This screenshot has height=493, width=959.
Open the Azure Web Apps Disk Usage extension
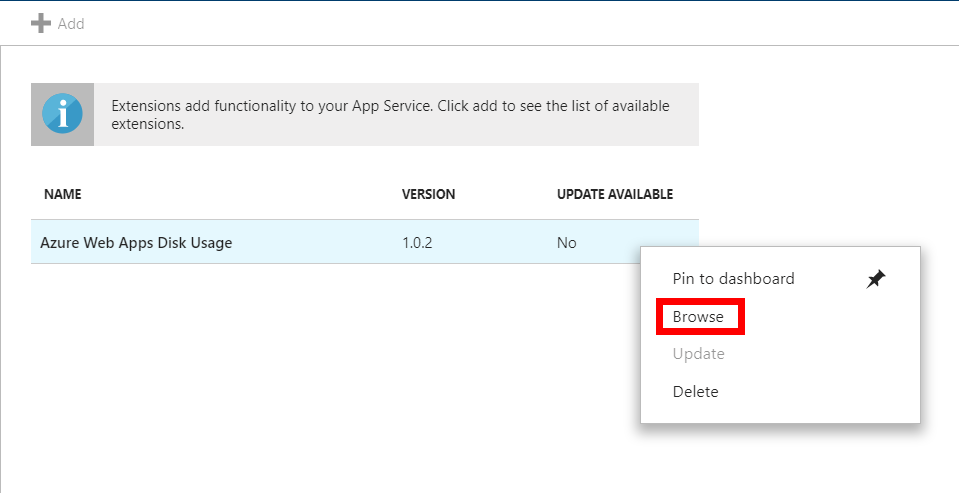[136, 243]
